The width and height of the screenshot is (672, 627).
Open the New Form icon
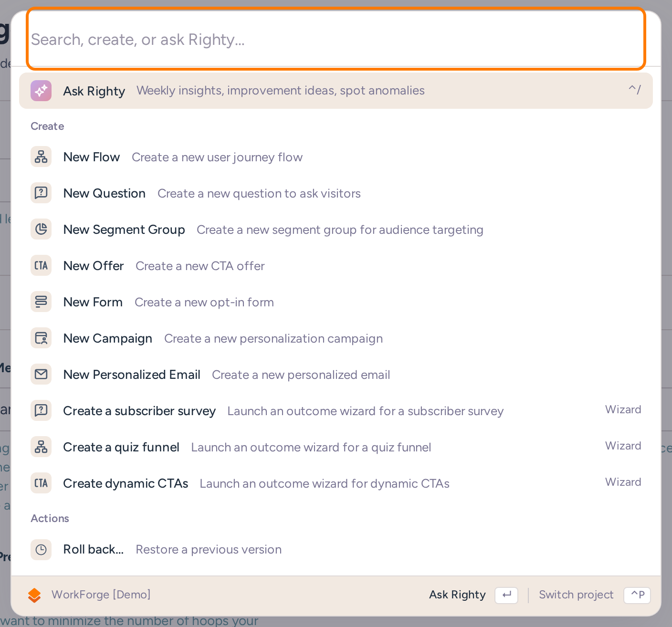pyautogui.click(x=41, y=302)
